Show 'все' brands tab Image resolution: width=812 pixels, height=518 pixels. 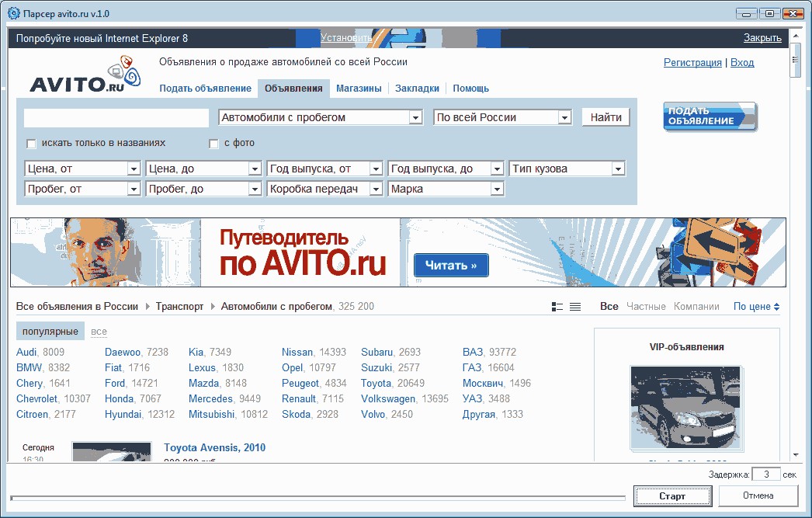tap(99, 332)
